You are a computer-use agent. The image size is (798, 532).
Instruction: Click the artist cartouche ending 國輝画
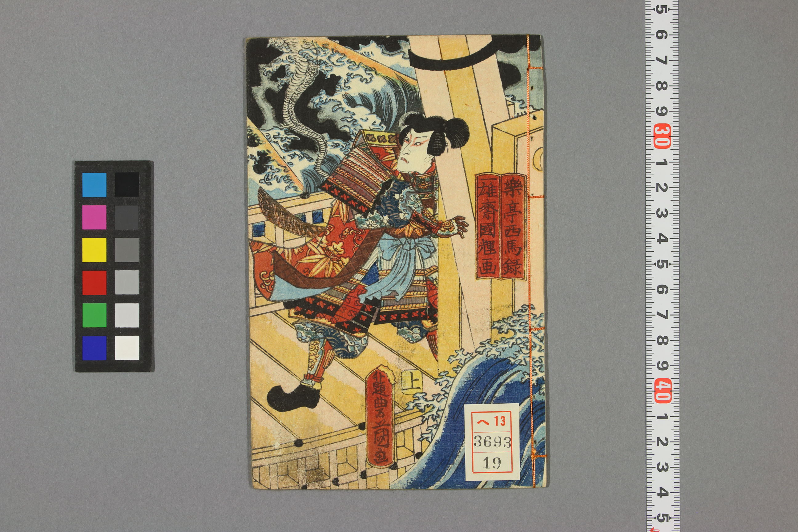pos(488,226)
